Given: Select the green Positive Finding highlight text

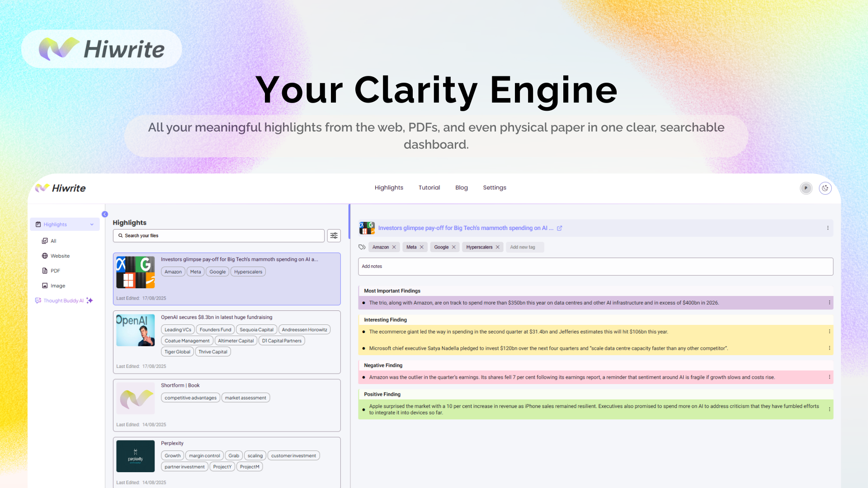Looking at the screenshot, I should click(x=594, y=409).
